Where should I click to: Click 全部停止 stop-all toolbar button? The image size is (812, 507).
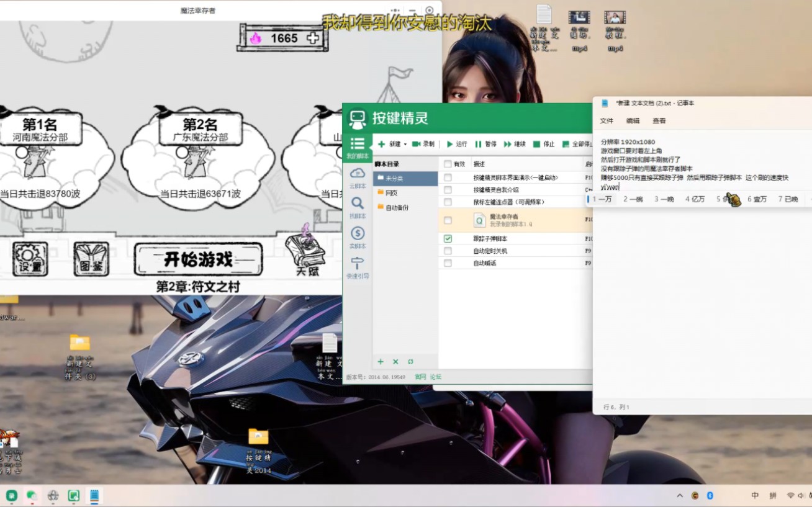tap(577, 144)
